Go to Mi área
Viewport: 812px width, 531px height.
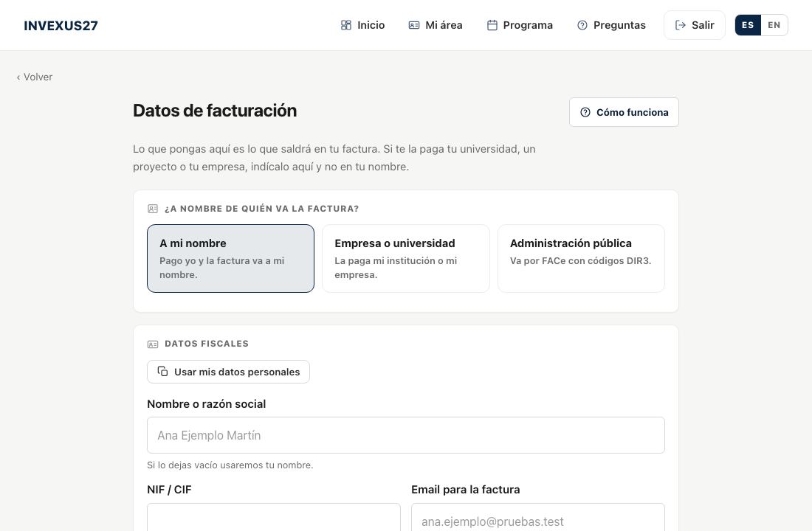436,25
